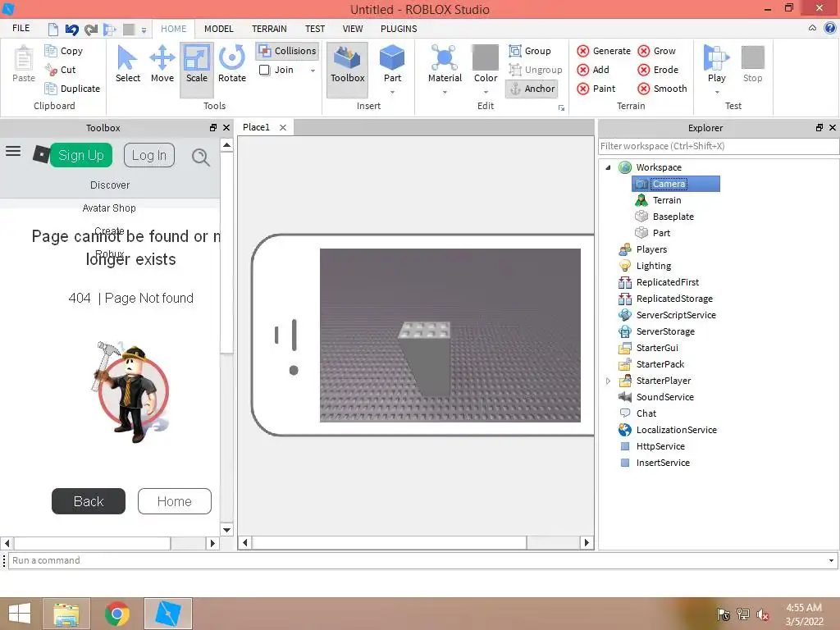Activate the Move tool
The image size is (840, 630).
pyautogui.click(x=162, y=64)
